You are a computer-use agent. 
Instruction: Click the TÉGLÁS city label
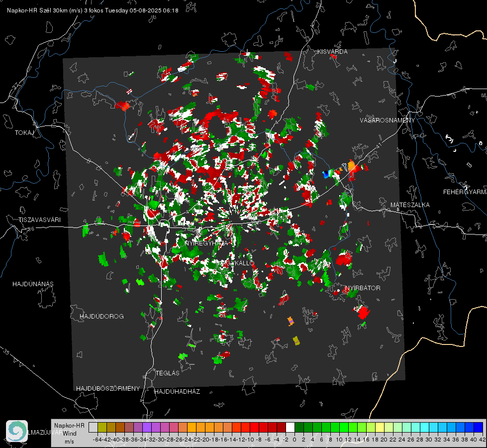pyautogui.click(x=168, y=373)
